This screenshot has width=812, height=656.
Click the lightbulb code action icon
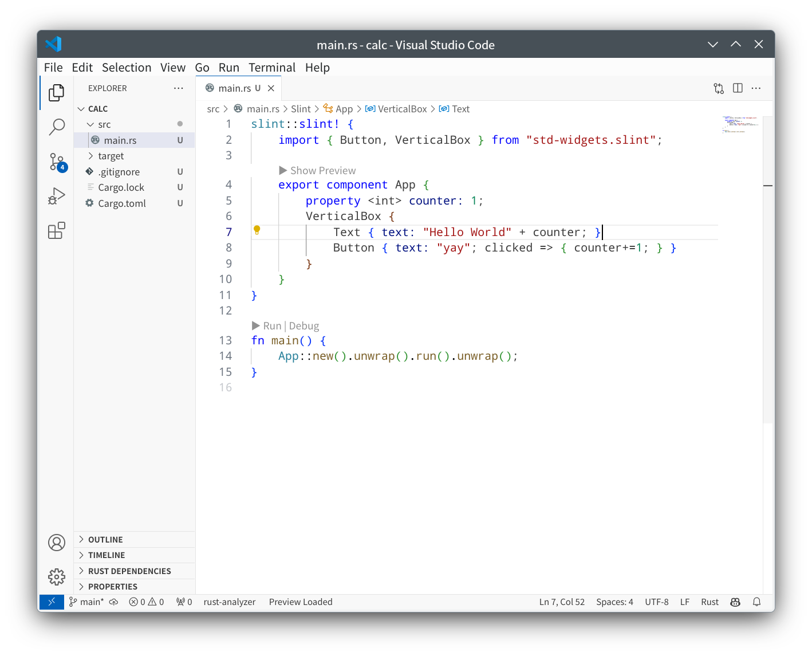[257, 230]
